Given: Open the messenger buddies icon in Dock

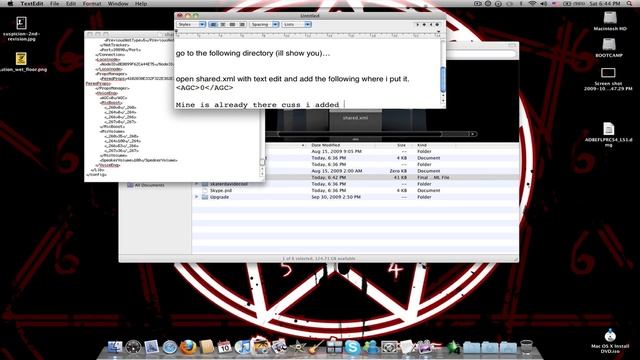Looking at the screenshot, I should click(371, 347).
